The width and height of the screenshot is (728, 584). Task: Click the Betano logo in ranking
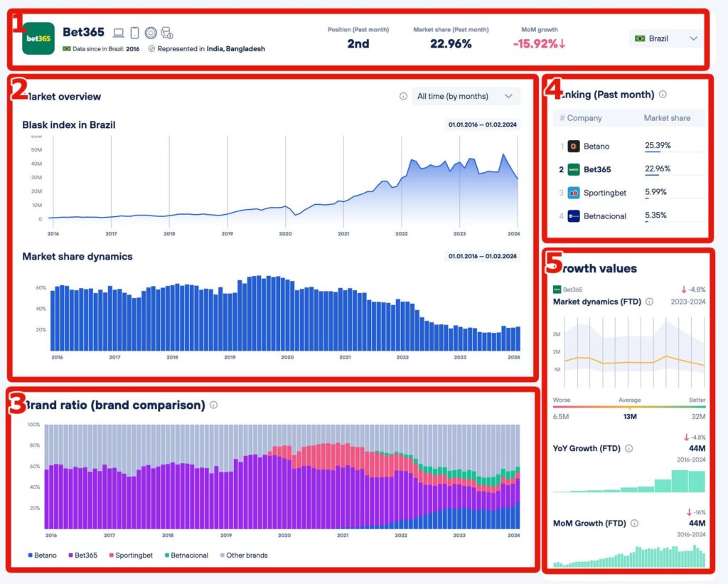pyautogui.click(x=574, y=147)
